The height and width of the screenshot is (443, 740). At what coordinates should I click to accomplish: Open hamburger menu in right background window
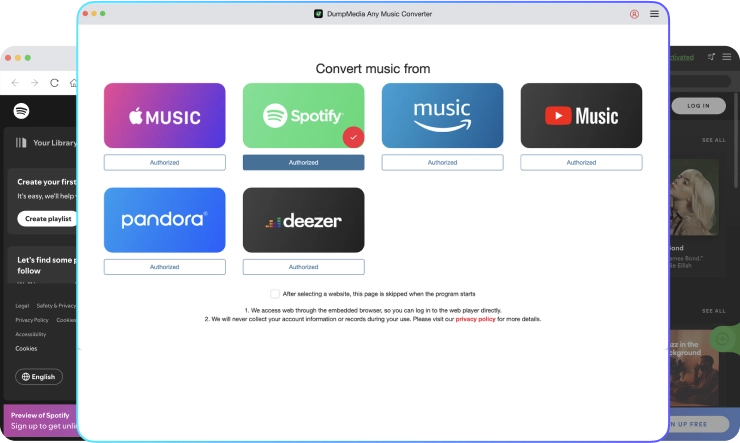pos(727,57)
